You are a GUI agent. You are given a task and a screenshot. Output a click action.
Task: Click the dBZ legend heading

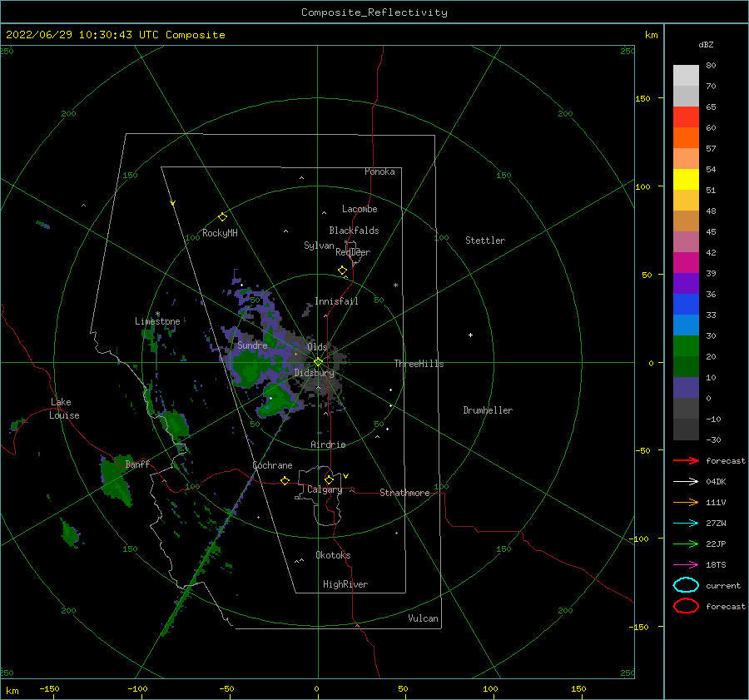[706, 45]
